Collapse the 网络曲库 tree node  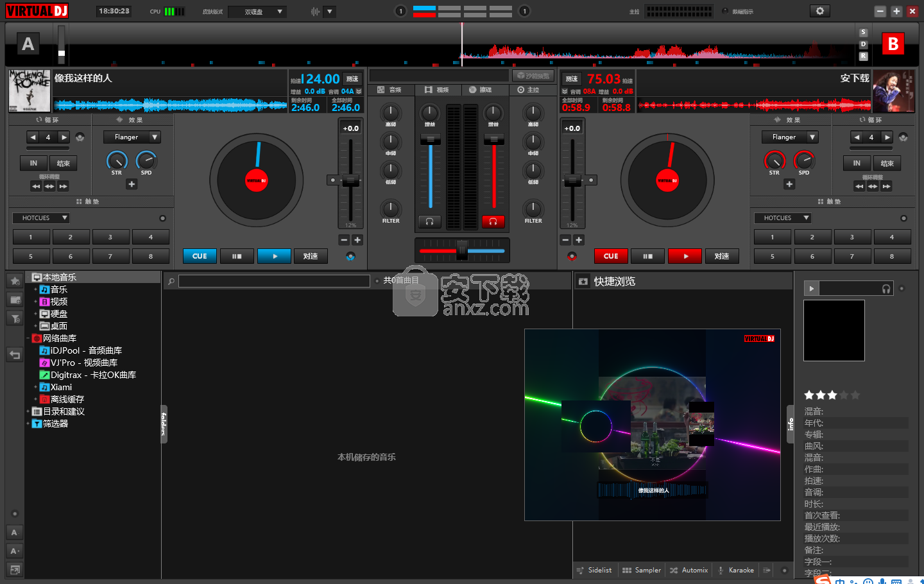(x=28, y=338)
